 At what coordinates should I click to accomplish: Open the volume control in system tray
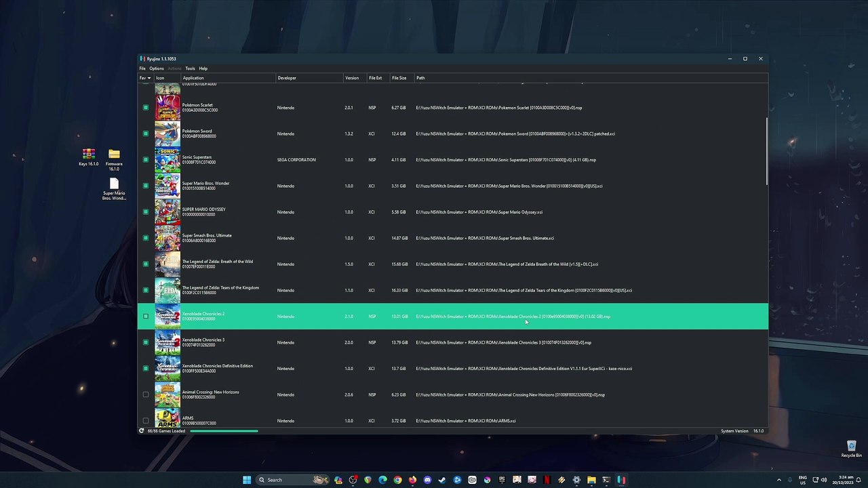coord(824,480)
